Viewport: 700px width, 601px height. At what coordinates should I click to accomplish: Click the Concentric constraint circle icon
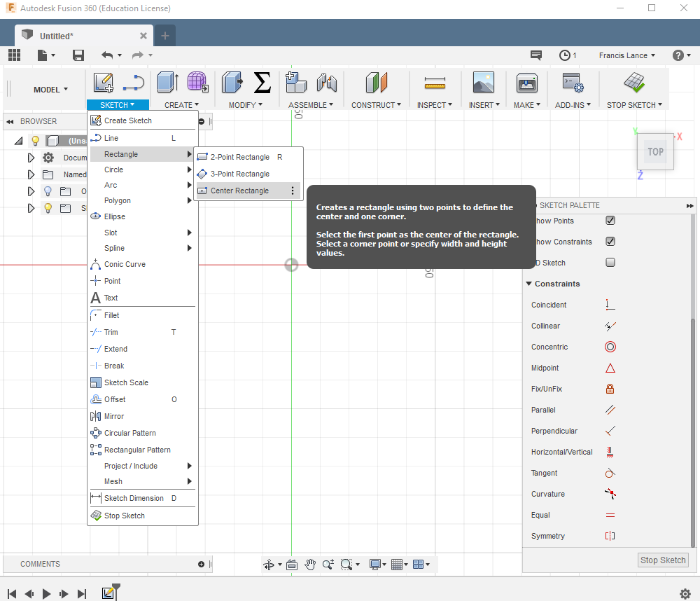tap(610, 347)
